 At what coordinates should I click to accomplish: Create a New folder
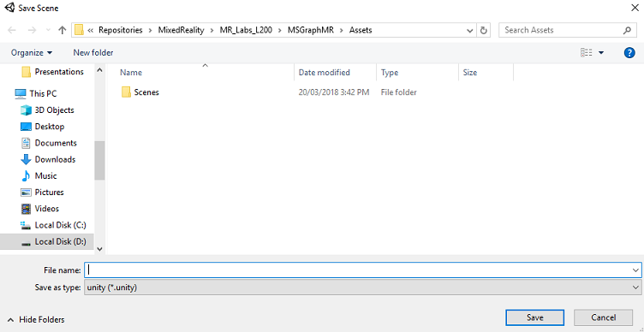click(93, 52)
